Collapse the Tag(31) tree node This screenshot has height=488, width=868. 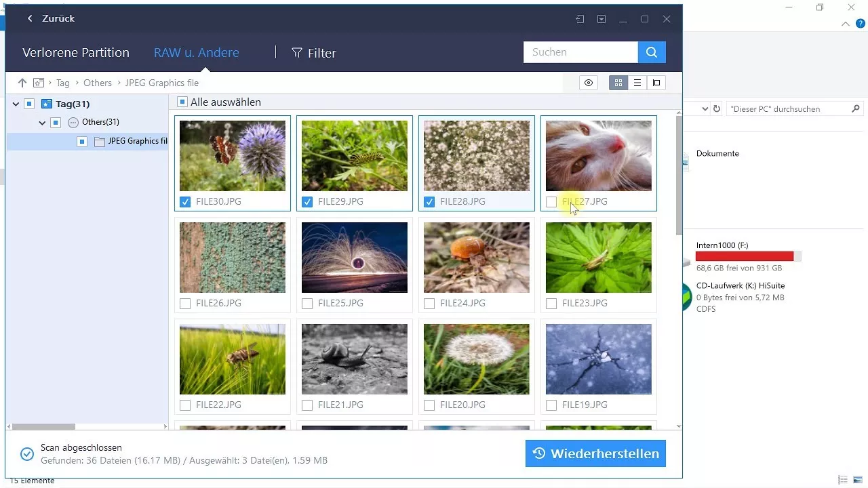click(16, 104)
